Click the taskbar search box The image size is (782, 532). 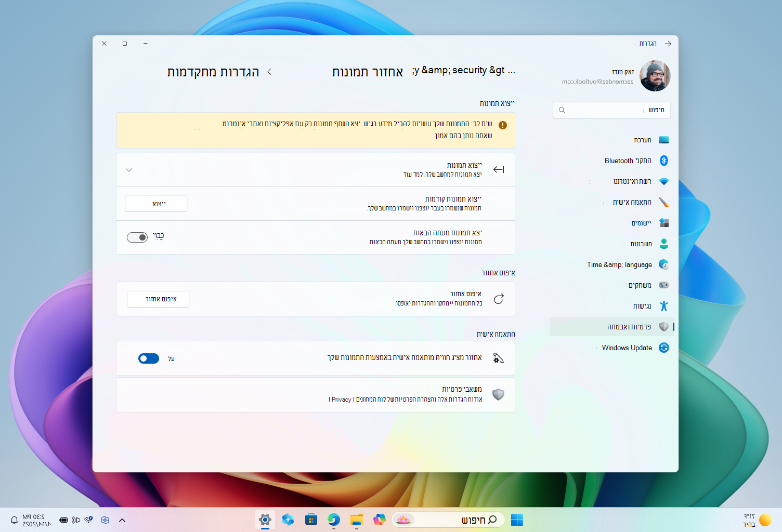coord(448,520)
